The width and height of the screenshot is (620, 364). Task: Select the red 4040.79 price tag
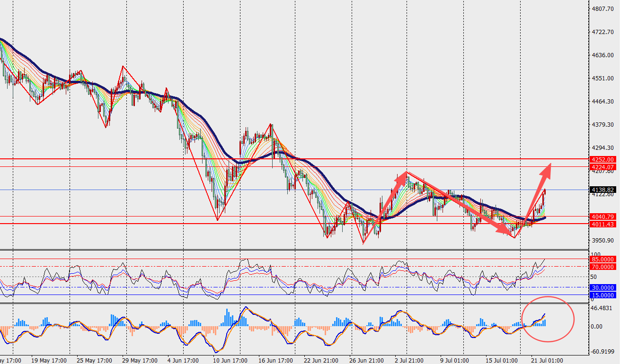(x=603, y=217)
